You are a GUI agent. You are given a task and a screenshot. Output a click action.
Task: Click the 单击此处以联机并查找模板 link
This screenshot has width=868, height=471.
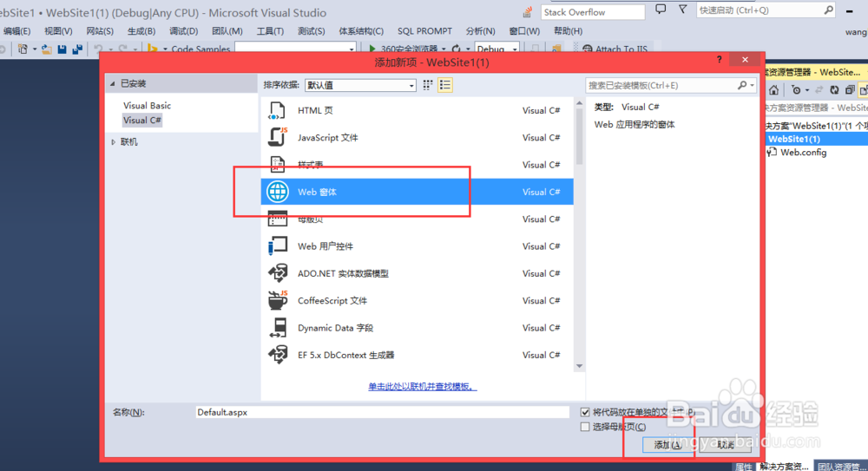[423, 386]
